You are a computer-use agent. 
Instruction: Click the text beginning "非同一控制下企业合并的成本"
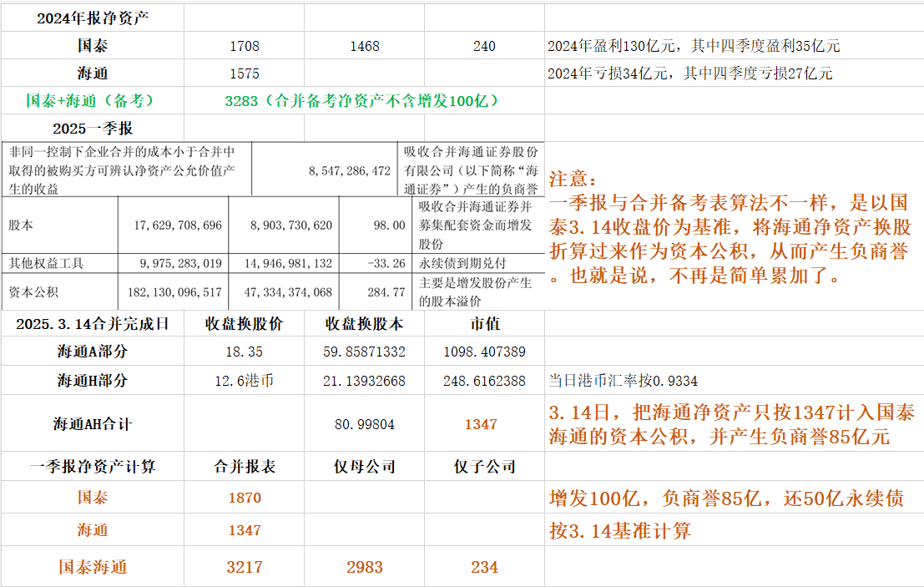pos(121,170)
